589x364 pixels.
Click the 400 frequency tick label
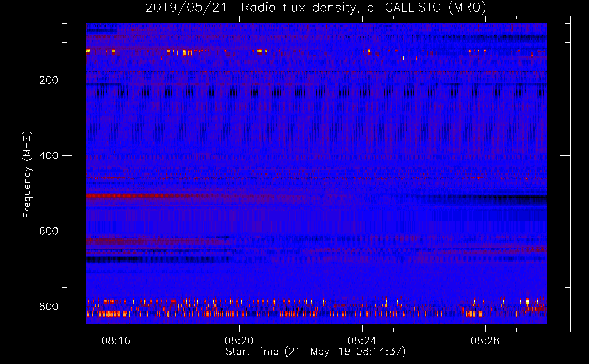click(x=49, y=156)
